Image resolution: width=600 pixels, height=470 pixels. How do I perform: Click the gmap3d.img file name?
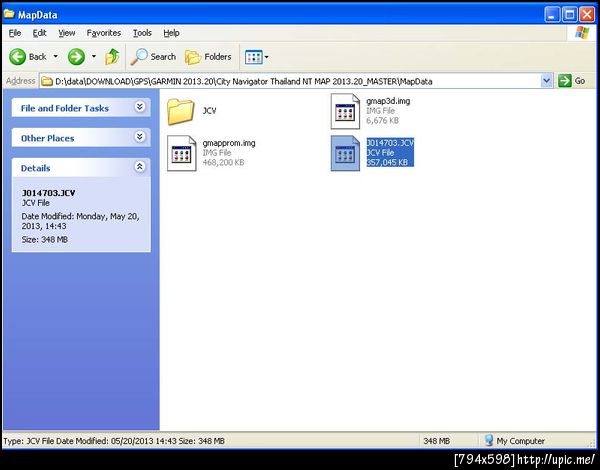point(388,101)
